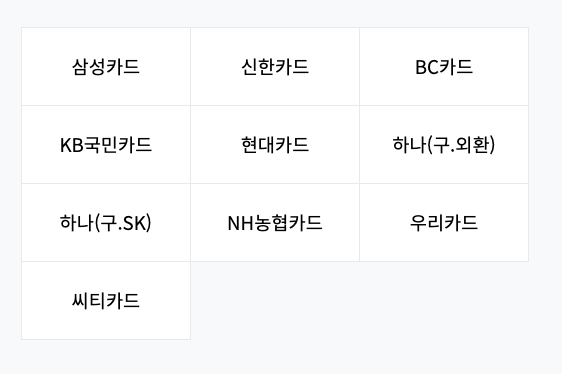562x374 pixels.
Task: Select KB국민카드 from the card grid
Action: [106, 145]
